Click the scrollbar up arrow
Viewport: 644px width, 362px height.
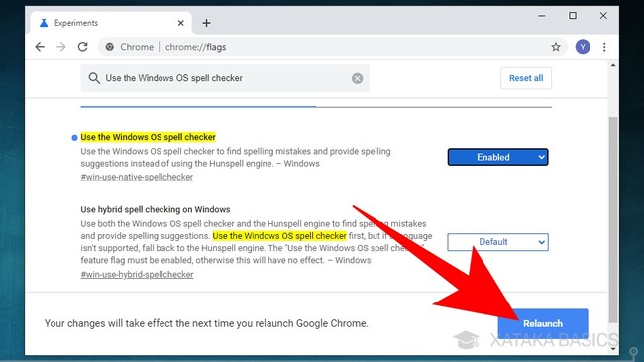pos(613,65)
